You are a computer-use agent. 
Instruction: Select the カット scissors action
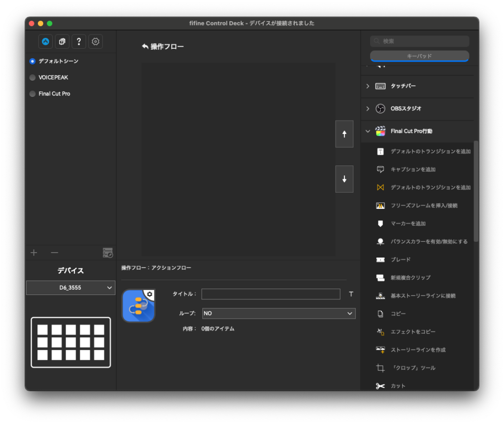coord(396,386)
